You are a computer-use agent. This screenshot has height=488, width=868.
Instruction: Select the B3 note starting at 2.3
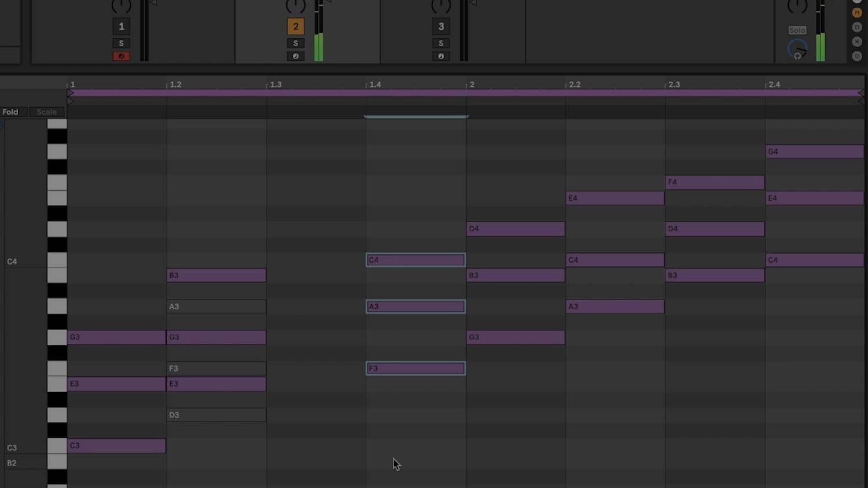pos(715,275)
